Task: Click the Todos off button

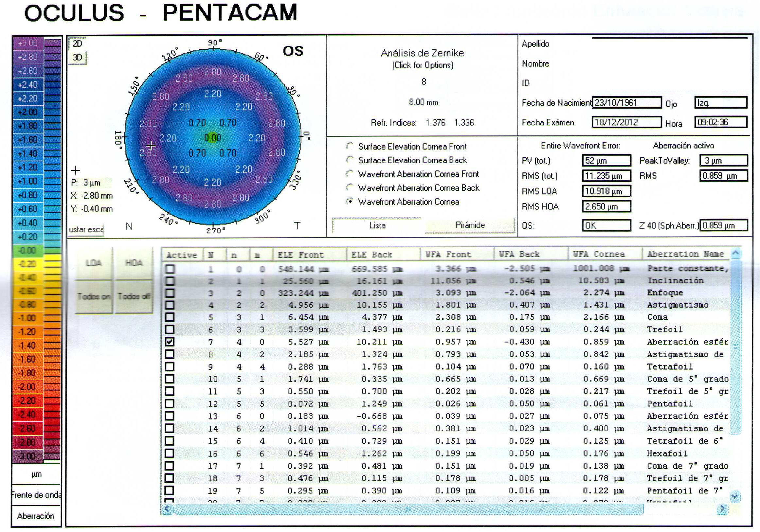Action: tap(134, 296)
